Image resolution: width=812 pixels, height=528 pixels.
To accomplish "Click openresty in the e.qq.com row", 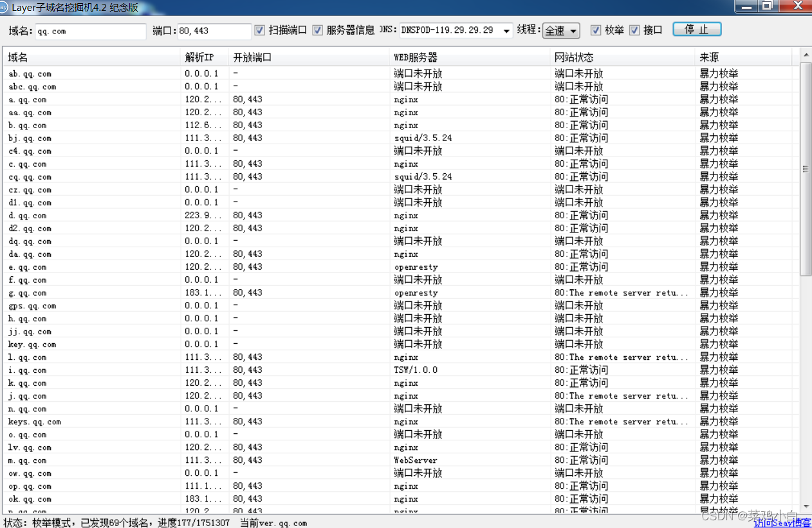I will 416,267.
